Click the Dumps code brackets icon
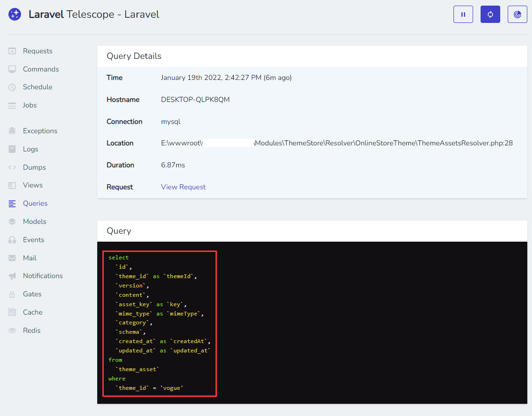This screenshot has width=532, height=416. (x=12, y=167)
